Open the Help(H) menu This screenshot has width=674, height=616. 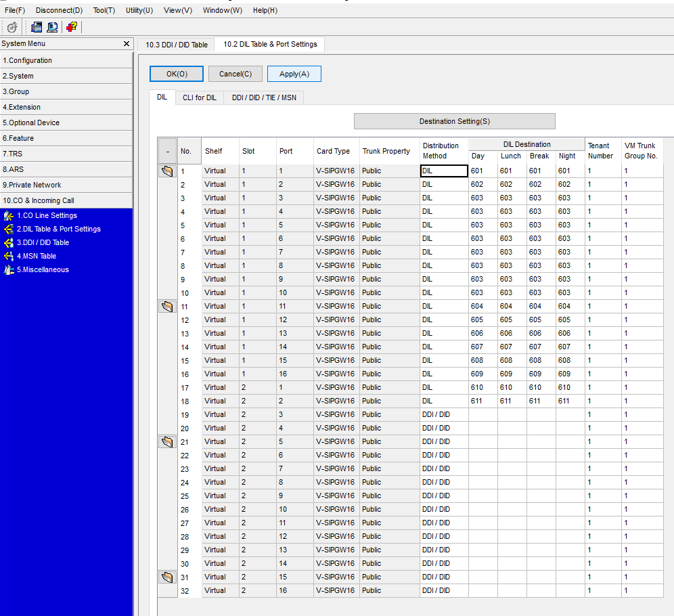coord(265,10)
